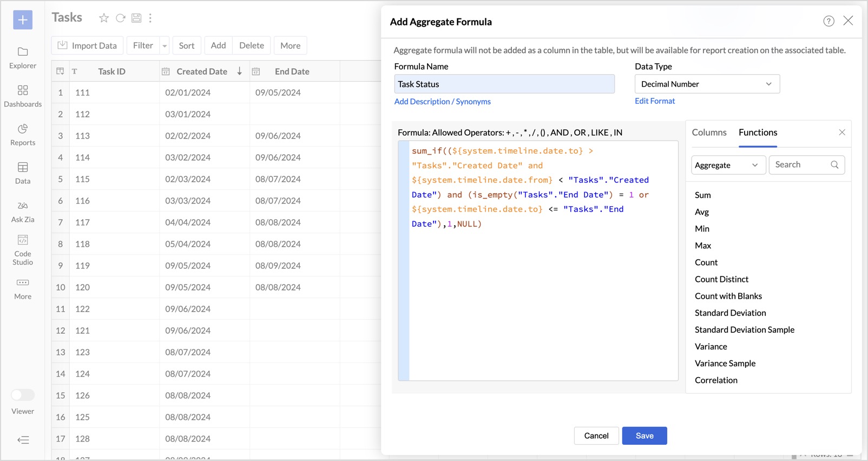Switch to the Columns tab
The image size is (868, 461).
click(x=709, y=133)
